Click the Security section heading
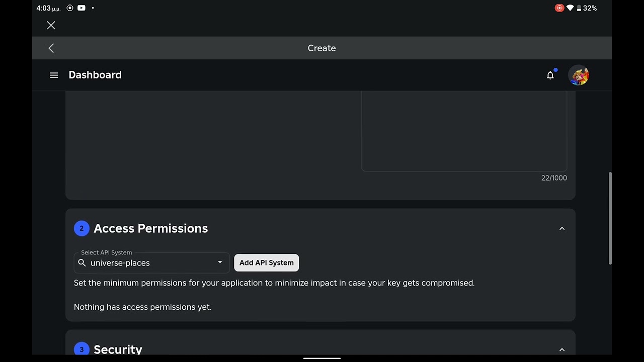The image size is (644, 362). coord(118,349)
